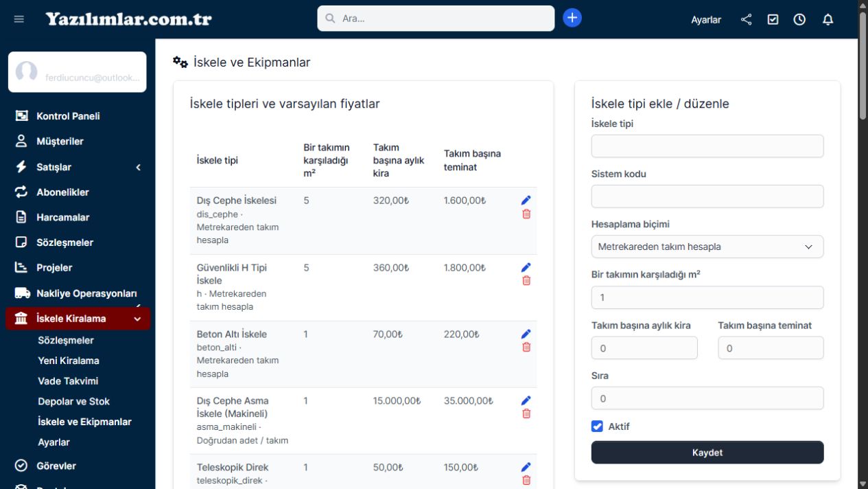
Task: Open the notifications bell icon
Action: [x=828, y=19]
